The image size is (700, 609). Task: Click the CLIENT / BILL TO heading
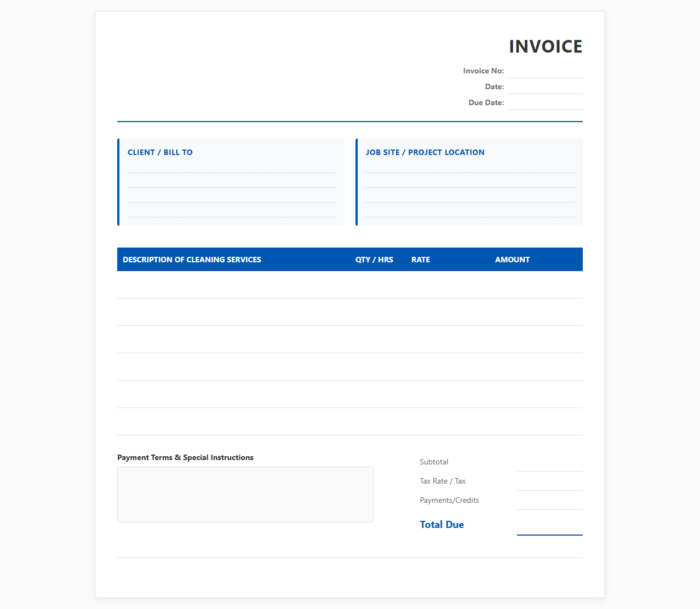point(160,152)
